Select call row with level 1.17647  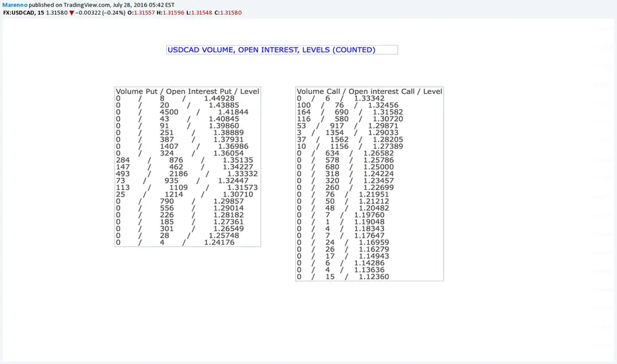[341, 236]
